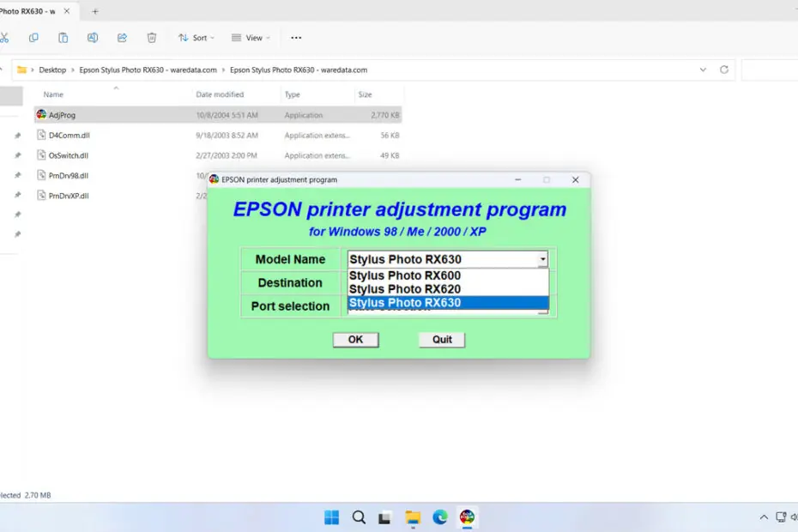This screenshot has height=532, width=798.
Task: Open the Model Name combo box arrow
Action: click(x=543, y=259)
